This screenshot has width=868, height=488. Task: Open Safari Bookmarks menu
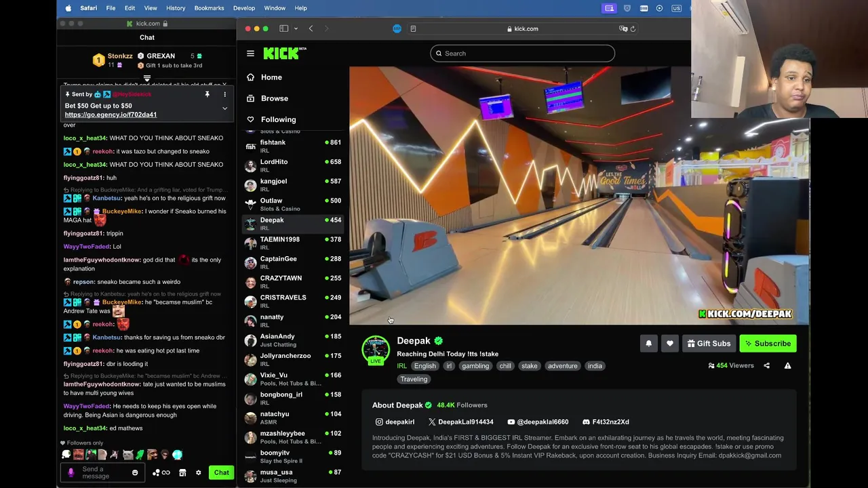(x=209, y=8)
